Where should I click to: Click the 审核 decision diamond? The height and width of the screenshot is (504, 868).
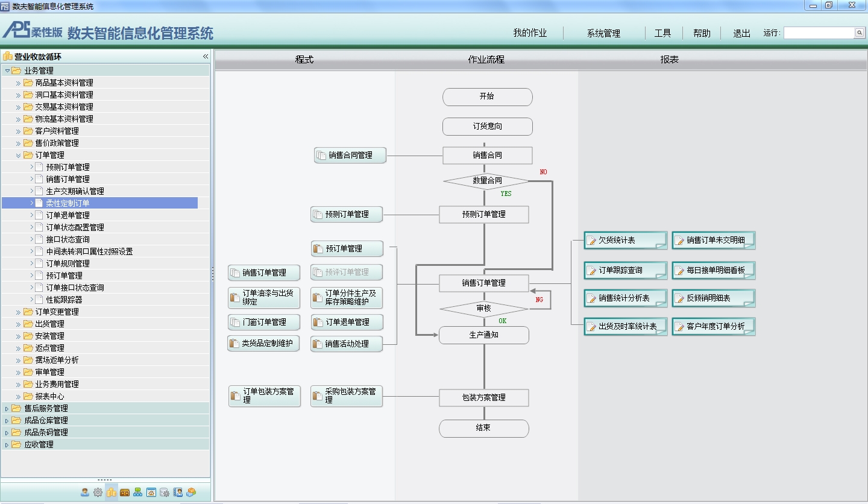(484, 309)
